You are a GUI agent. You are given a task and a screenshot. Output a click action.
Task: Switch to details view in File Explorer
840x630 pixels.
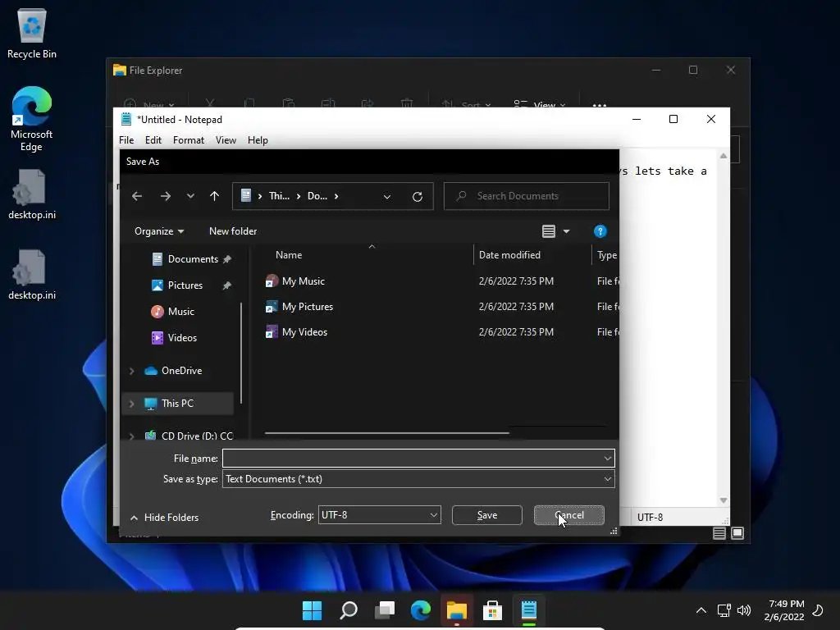click(x=719, y=533)
